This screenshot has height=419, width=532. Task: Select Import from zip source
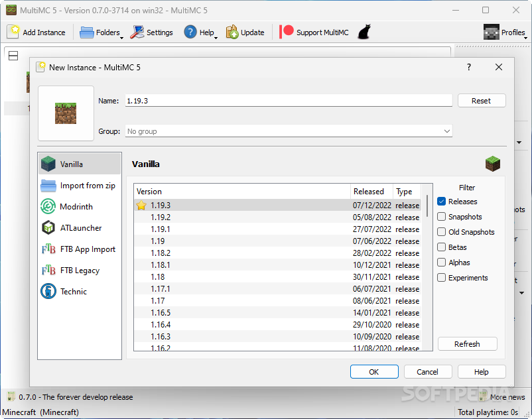click(80, 186)
